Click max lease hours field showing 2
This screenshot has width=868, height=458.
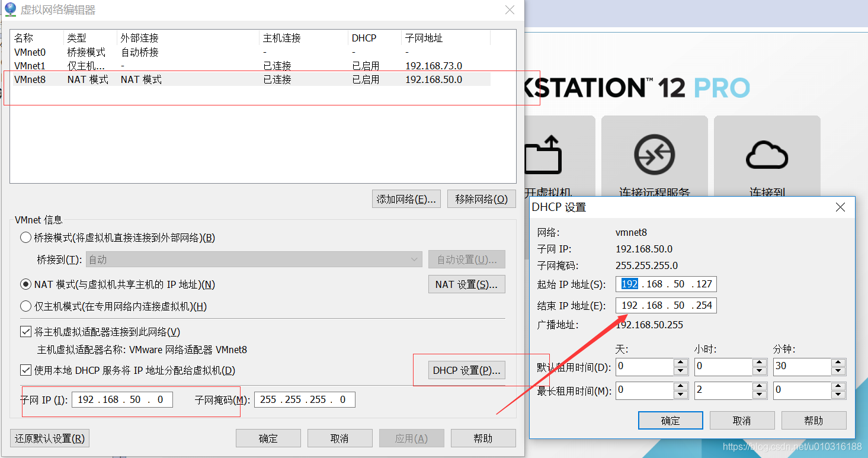pyautogui.click(x=723, y=390)
